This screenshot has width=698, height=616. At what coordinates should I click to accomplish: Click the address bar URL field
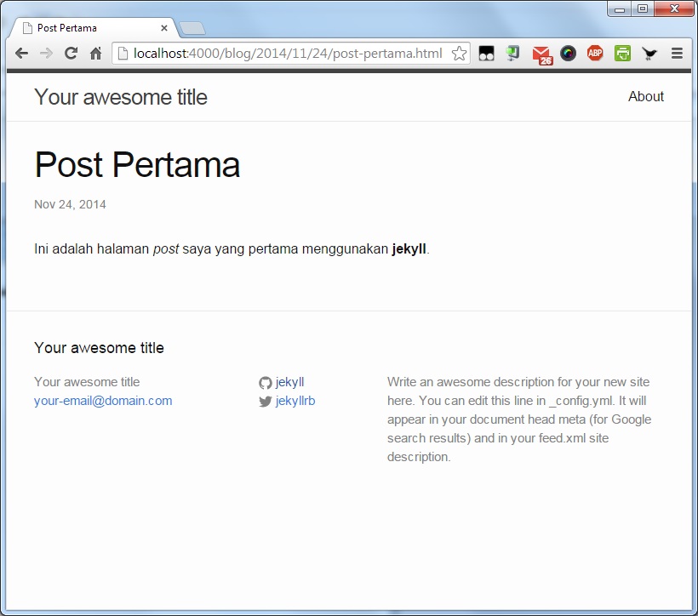tap(287, 54)
